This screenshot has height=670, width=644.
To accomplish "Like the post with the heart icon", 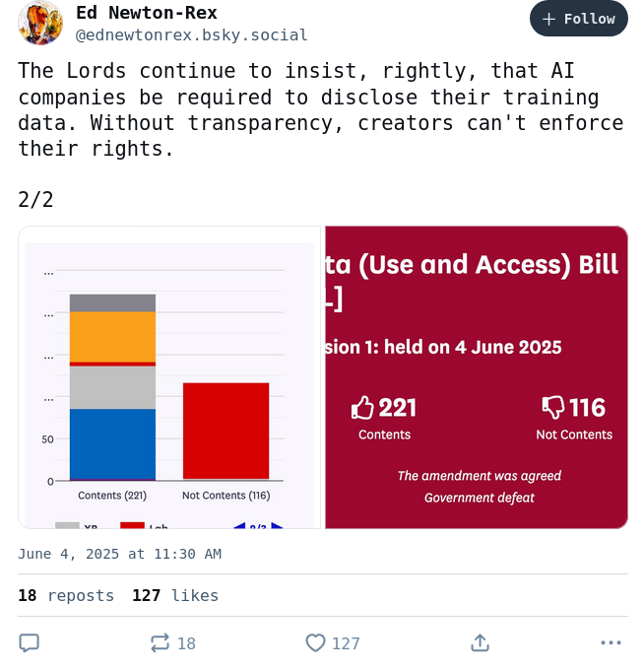I will [x=315, y=642].
